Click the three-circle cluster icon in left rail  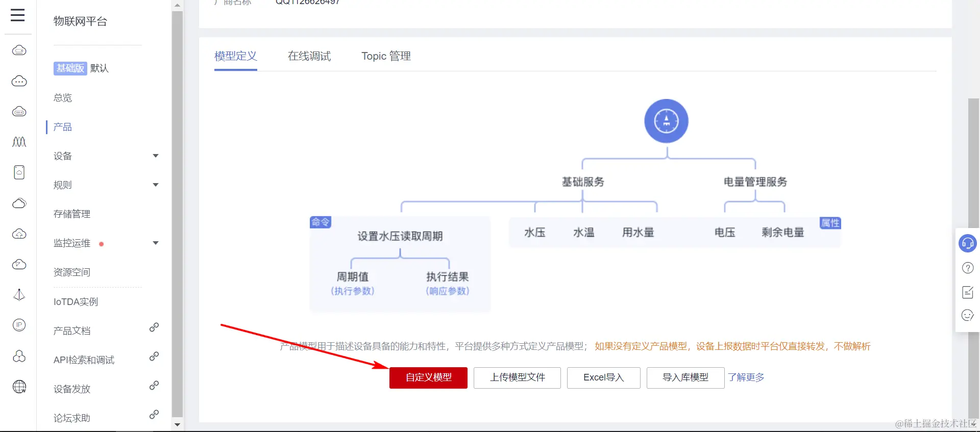tap(19, 356)
